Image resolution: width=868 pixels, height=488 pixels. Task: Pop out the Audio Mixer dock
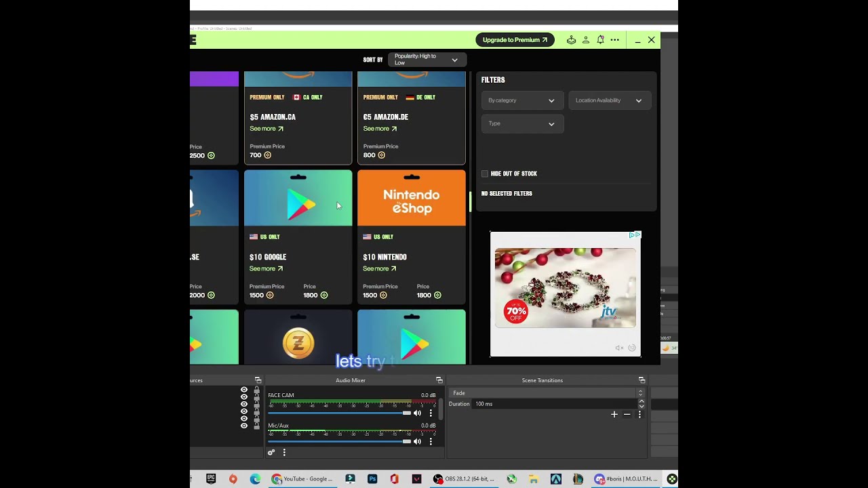click(439, 380)
